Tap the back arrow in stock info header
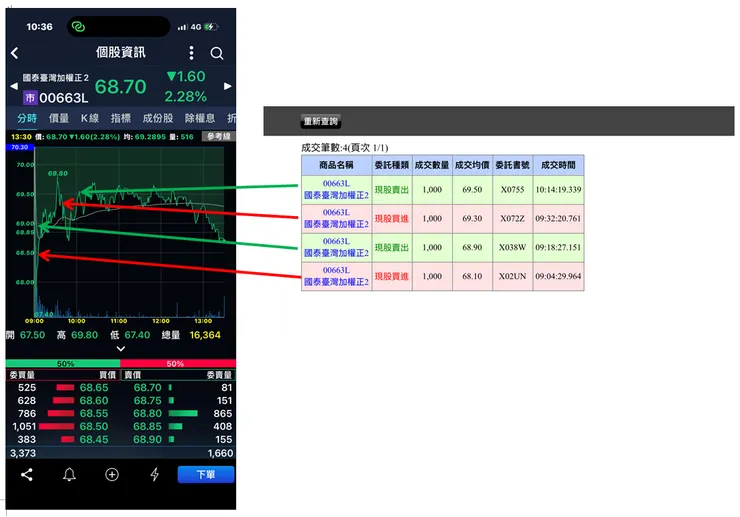740x517 pixels. [x=15, y=53]
